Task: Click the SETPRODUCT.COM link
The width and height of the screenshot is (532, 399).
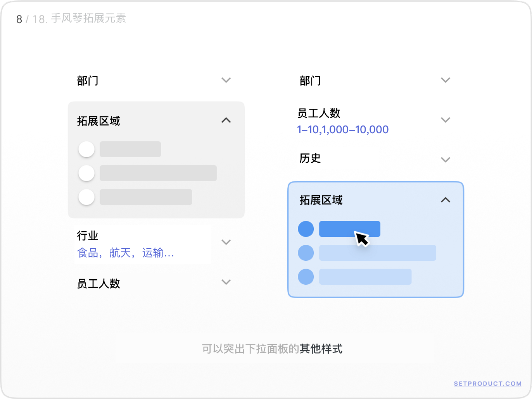Action: click(x=488, y=384)
